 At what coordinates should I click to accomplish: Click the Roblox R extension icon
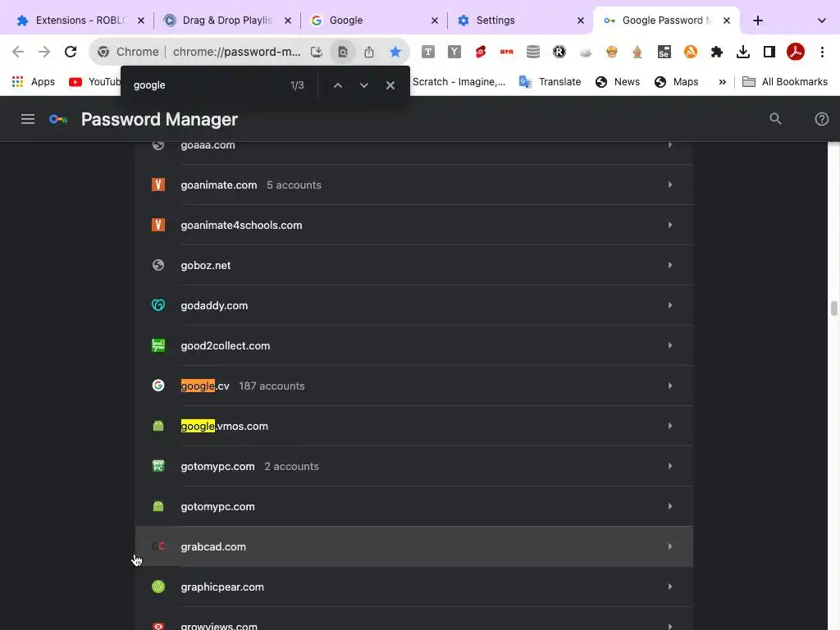point(559,52)
